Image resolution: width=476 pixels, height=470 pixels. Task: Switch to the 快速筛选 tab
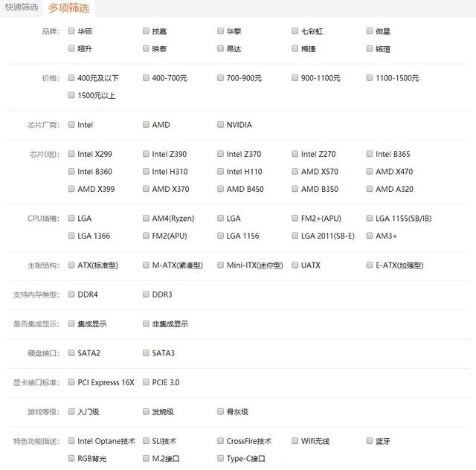22,7
